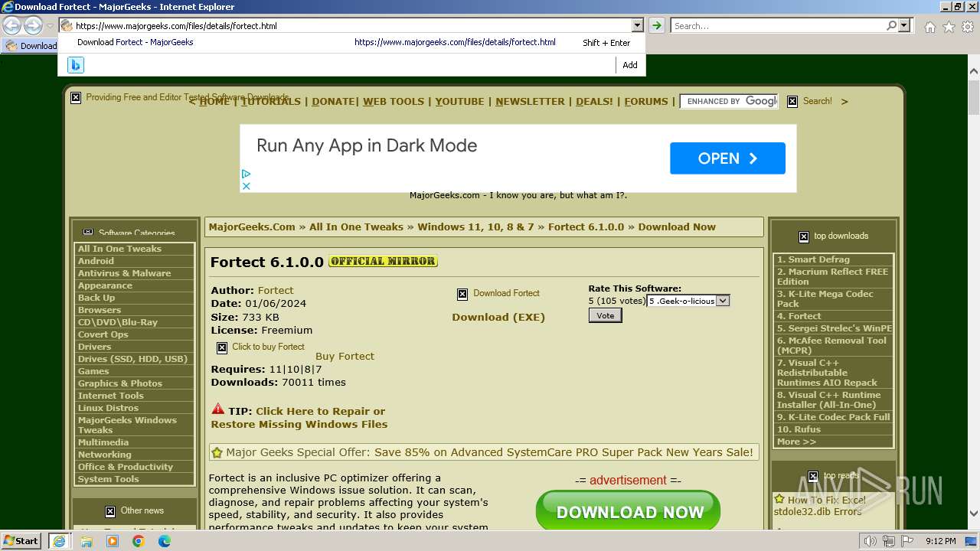Open the Drives (SSD, HDD, USB) category

(x=134, y=359)
